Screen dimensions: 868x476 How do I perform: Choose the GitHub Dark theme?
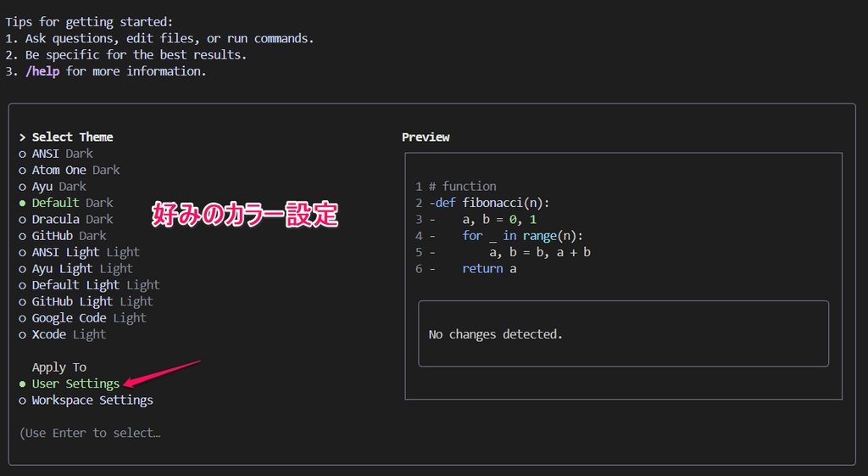(x=63, y=236)
